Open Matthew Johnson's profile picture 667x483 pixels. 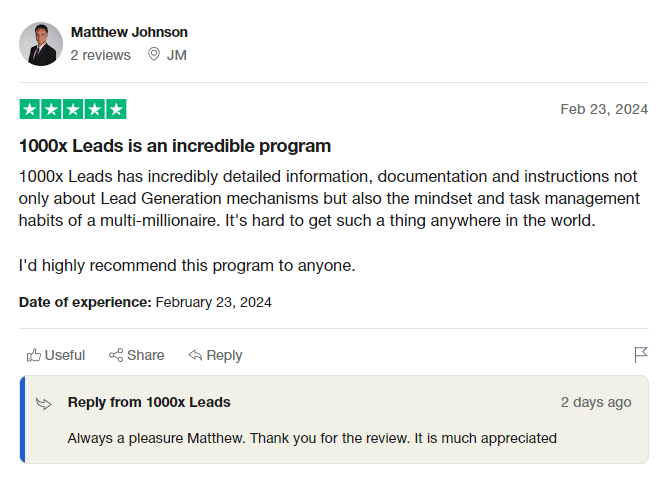40,44
